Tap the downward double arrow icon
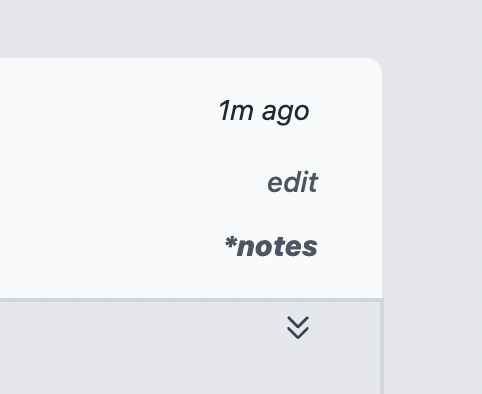This screenshot has height=394, width=482. (298, 327)
